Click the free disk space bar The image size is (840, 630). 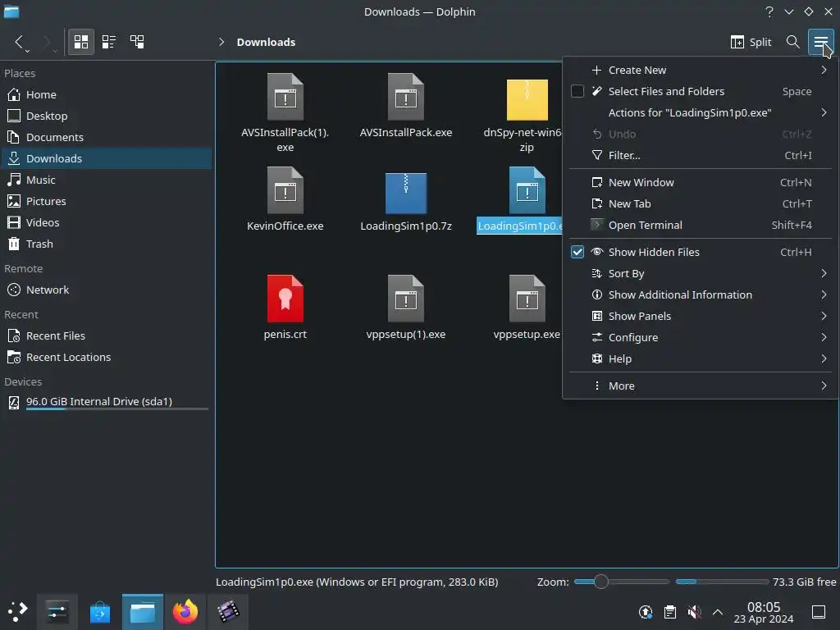point(722,582)
